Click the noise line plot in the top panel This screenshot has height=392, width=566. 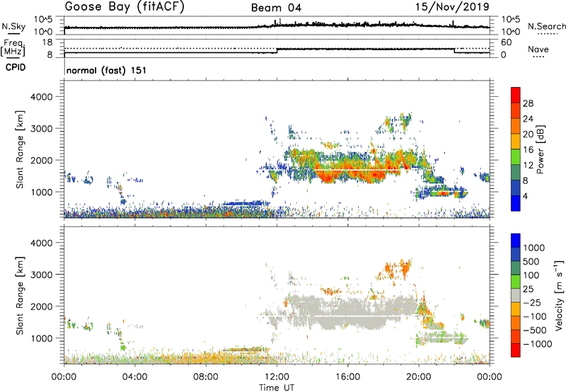coord(277,25)
